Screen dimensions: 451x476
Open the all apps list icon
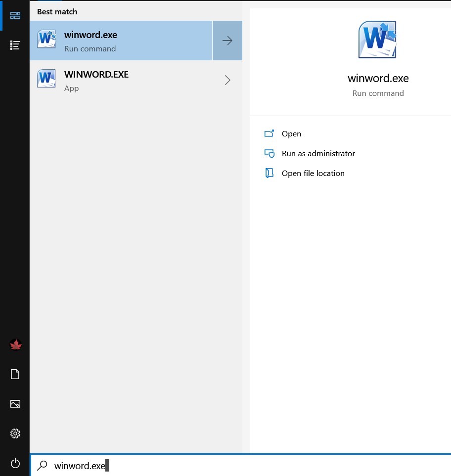point(15,45)
